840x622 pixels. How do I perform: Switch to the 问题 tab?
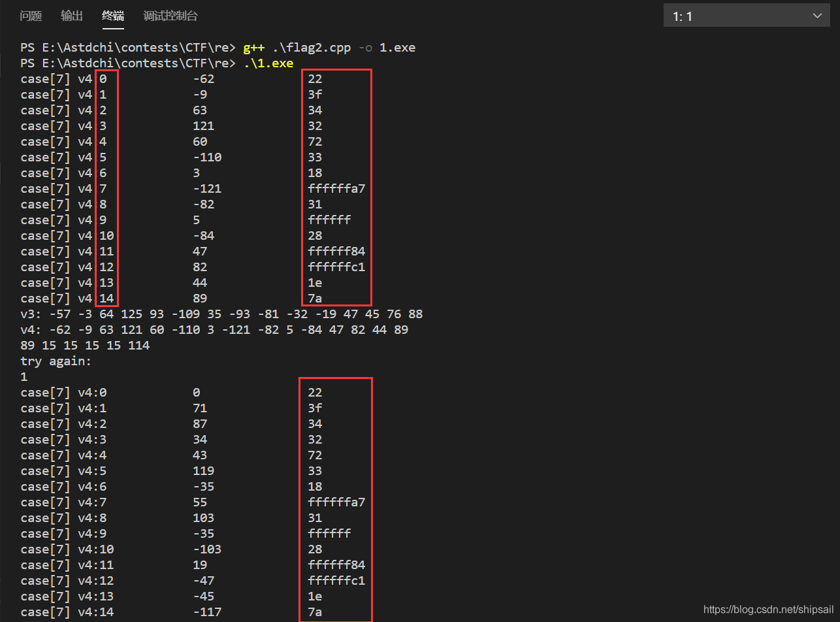31,16
